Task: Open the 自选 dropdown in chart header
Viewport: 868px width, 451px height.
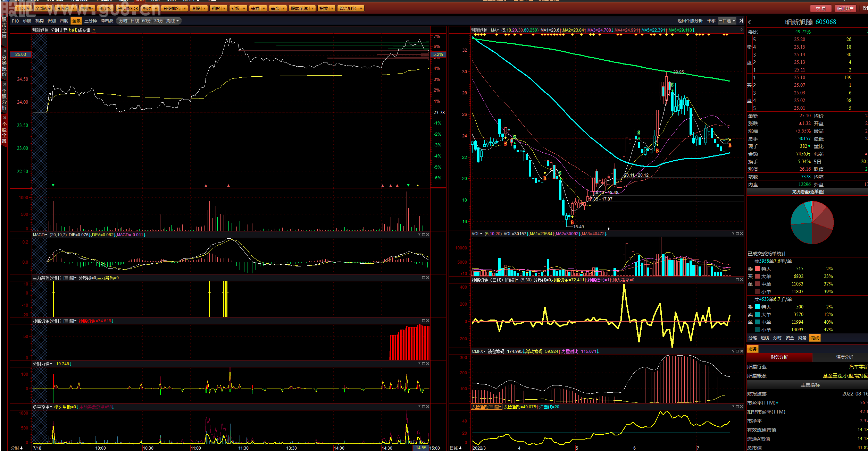Action: click(727, 21)
